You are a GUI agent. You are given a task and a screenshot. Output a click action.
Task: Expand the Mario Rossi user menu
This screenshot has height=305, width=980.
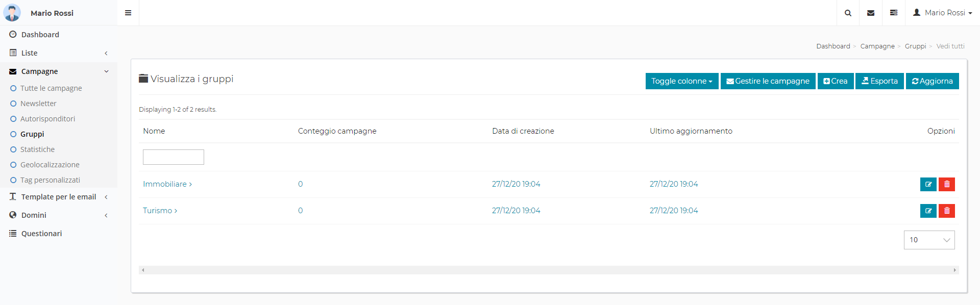pos(943,13)
